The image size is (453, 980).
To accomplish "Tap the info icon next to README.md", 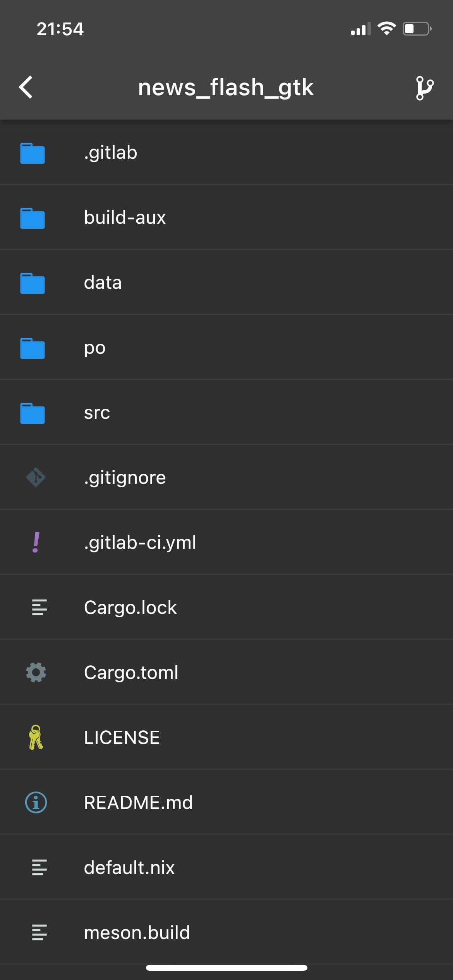I will pyautogui.click(x=36, y=803).
